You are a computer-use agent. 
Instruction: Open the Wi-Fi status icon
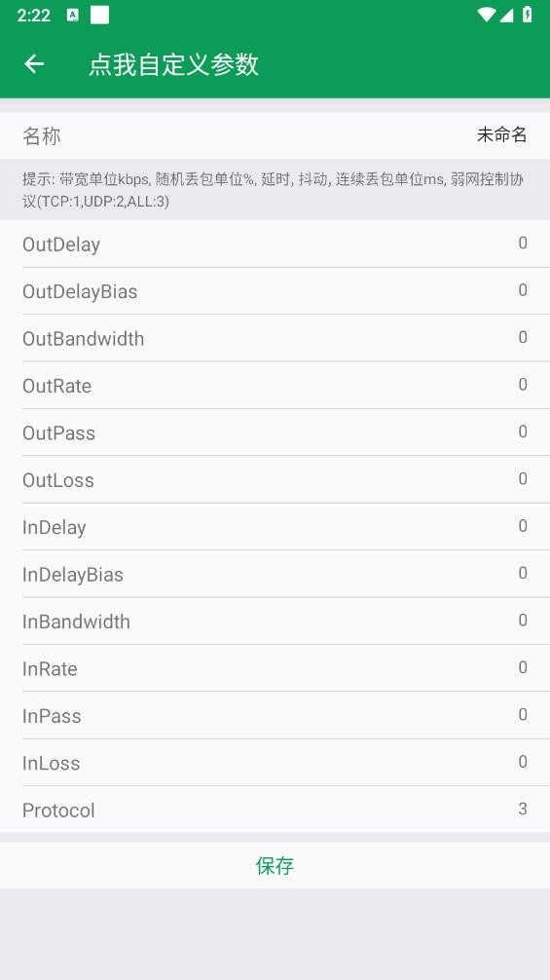pos(486,15)
